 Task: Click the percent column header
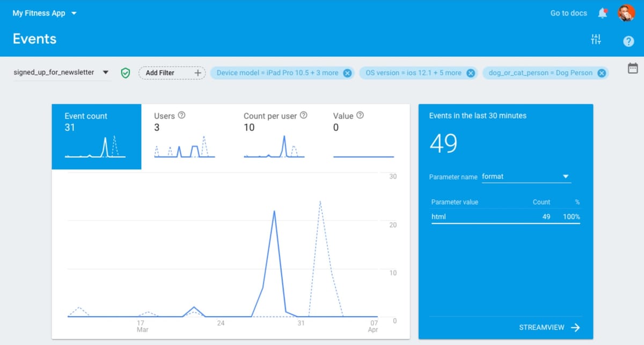click(577, 202)
